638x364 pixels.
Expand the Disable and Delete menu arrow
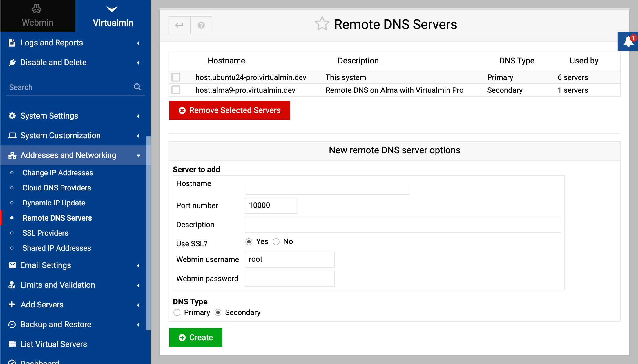[138, 63]
